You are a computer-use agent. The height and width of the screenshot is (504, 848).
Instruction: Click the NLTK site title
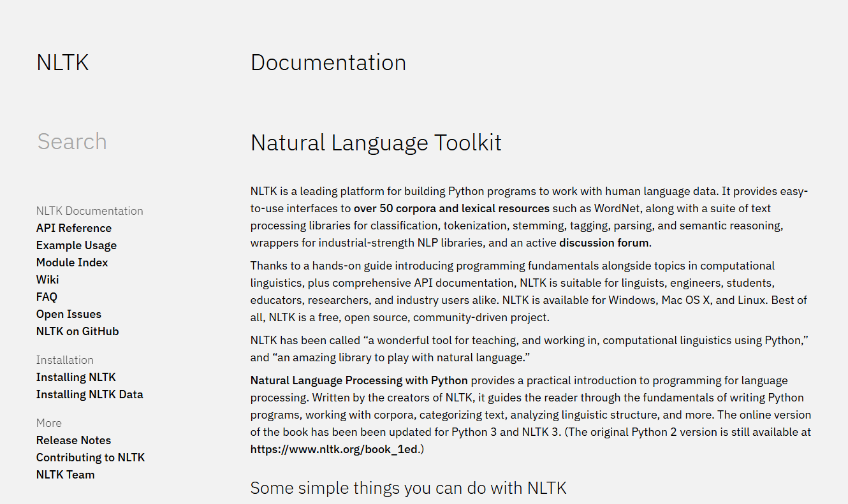pyautogui.click(x=62, y=63)
